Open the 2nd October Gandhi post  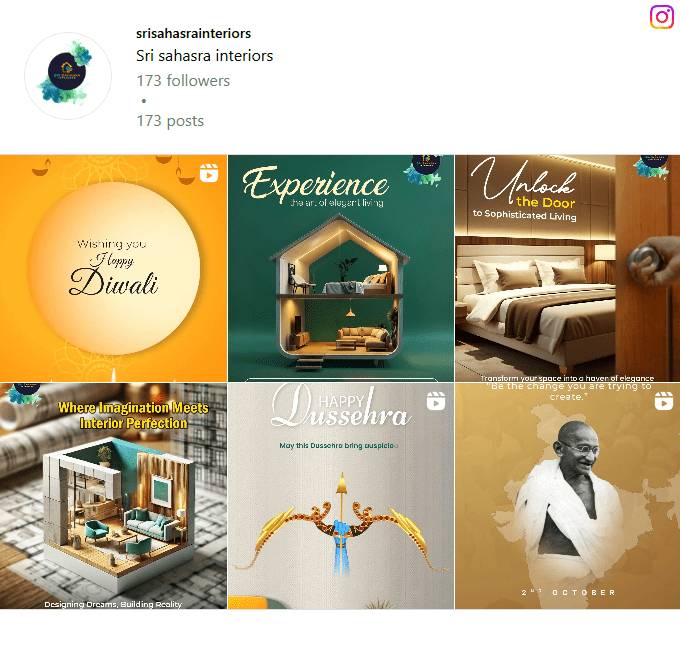(x=568, y=496)
